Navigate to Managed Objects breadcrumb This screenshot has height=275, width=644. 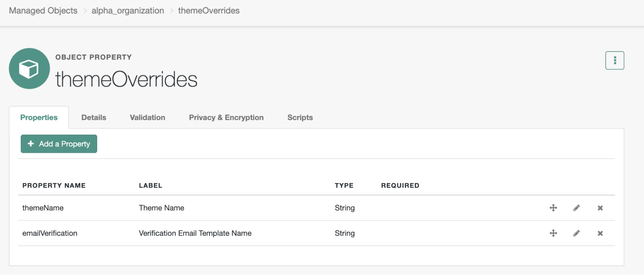43,11
